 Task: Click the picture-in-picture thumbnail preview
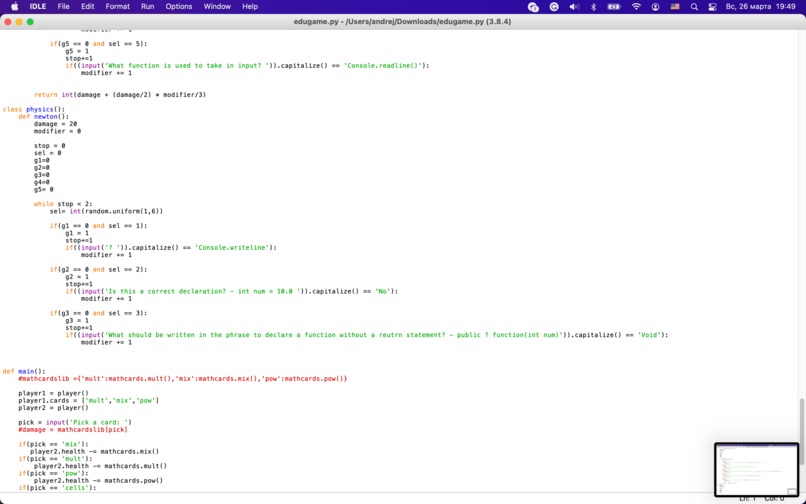pos(757,470)
